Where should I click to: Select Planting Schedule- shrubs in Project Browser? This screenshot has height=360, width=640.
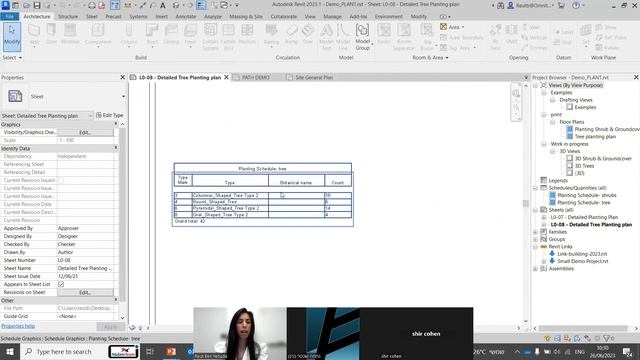click(587, 195)
